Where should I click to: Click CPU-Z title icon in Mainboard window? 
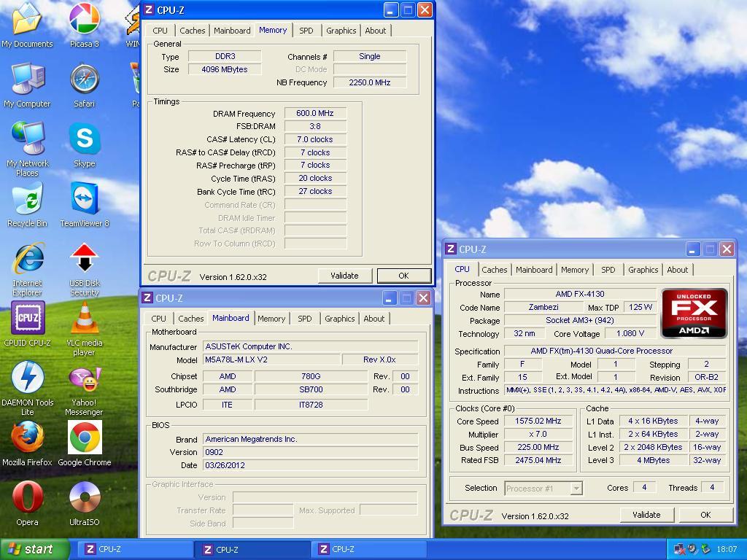pyautogui.click(x=147, y=297)
